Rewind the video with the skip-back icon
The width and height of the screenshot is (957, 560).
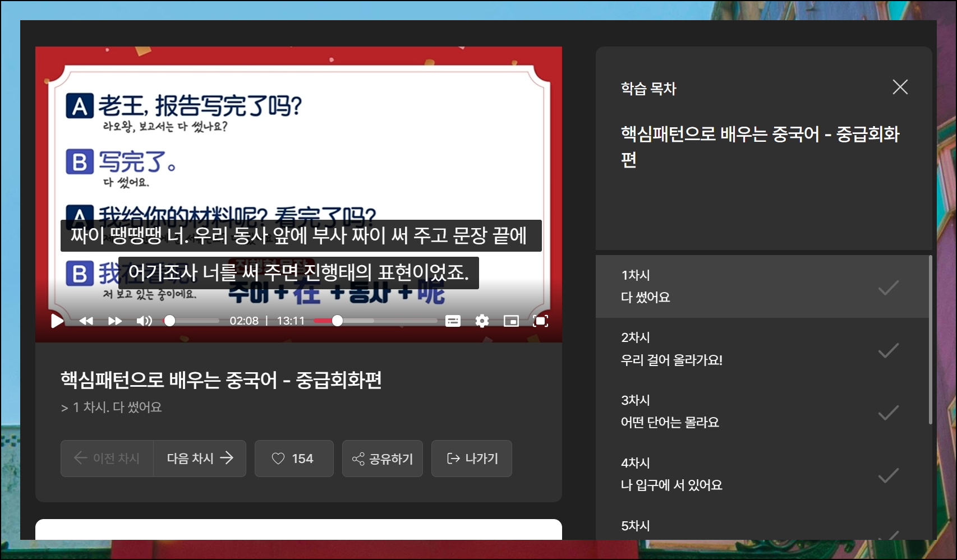pos(86,321)
